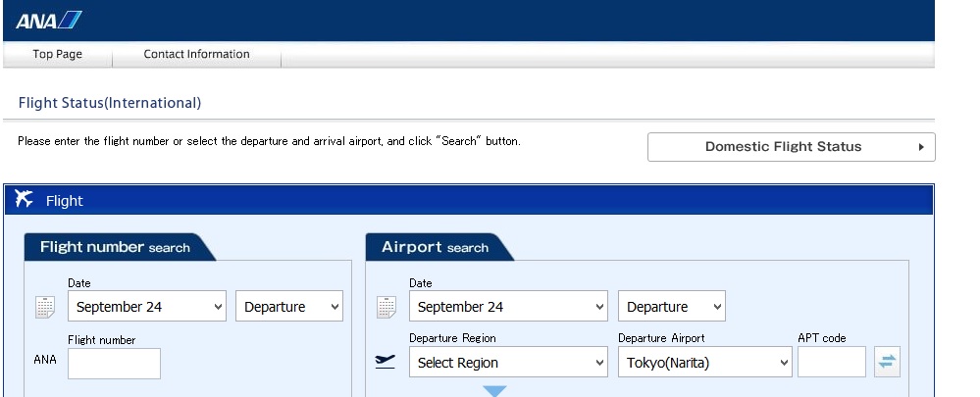Open Airport search date dropdown
The height and width of the screenshot is (397, 980).
[508, 307]
